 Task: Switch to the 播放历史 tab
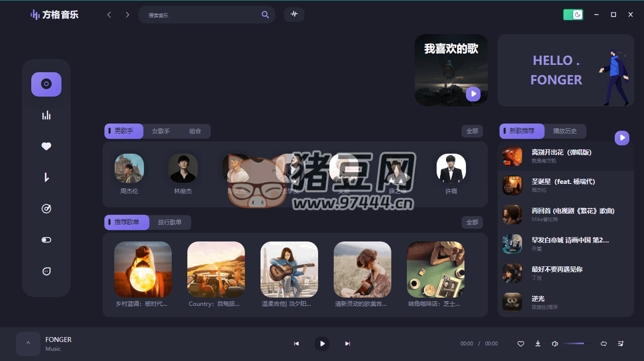tap(564, 131)
